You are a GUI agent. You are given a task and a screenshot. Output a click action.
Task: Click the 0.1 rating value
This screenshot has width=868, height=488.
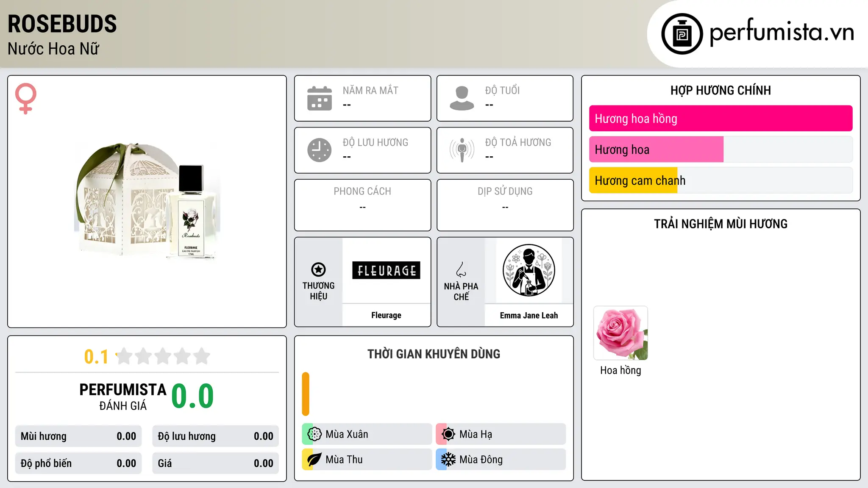[96, 357]
